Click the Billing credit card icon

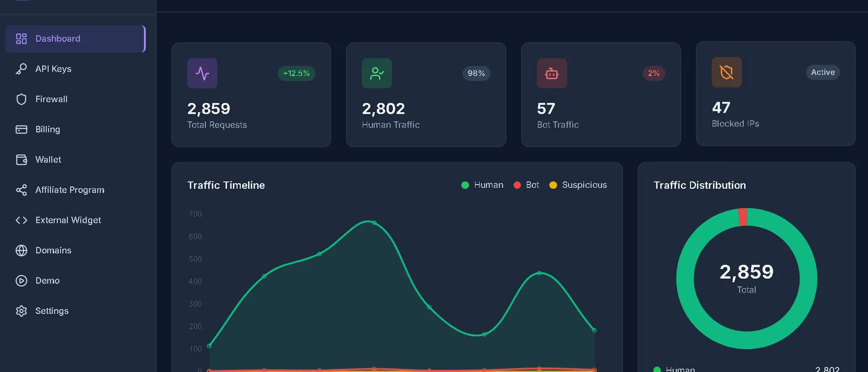pyautogui.click(x=21, y=130)
